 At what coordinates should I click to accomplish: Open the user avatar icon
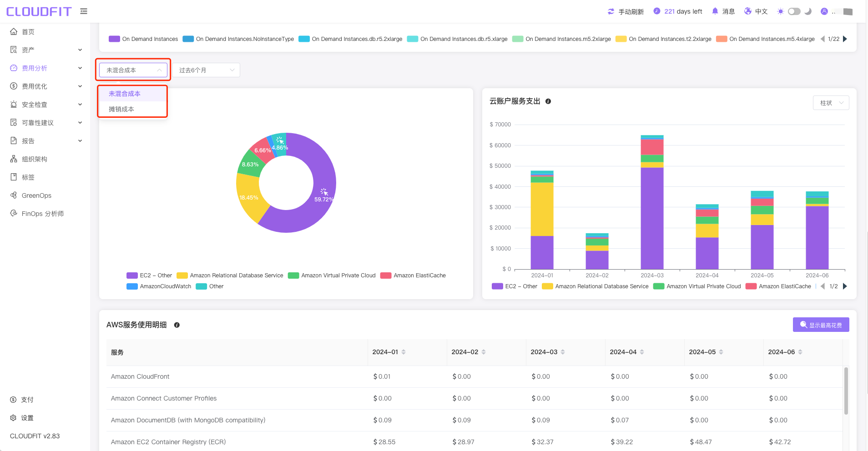click(x=824, y=11)
